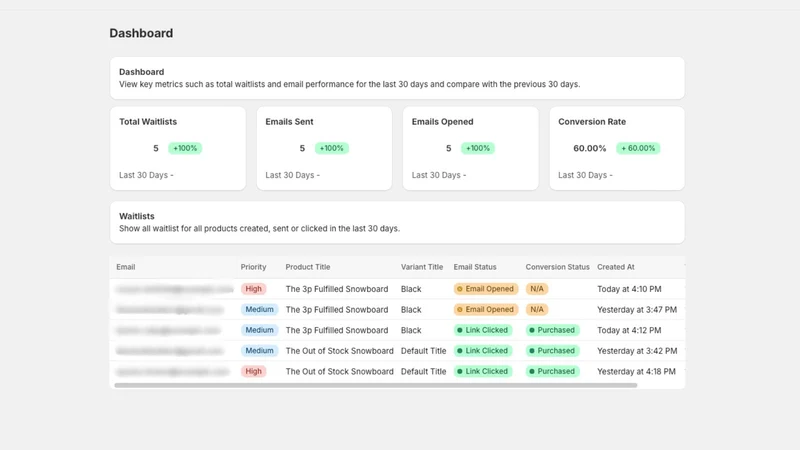
Task: Click Link Clicked status in Yesterday 4:18 PM row
Action: 483,371
